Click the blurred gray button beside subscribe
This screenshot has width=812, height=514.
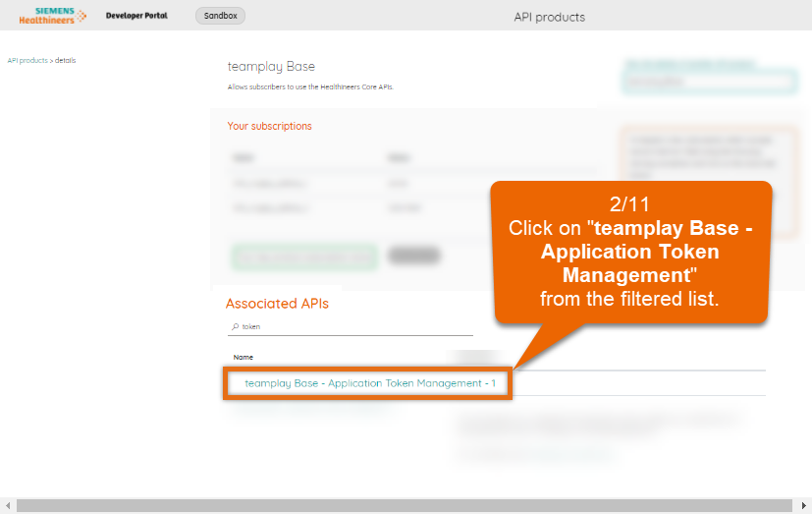[x=413, y=256]
